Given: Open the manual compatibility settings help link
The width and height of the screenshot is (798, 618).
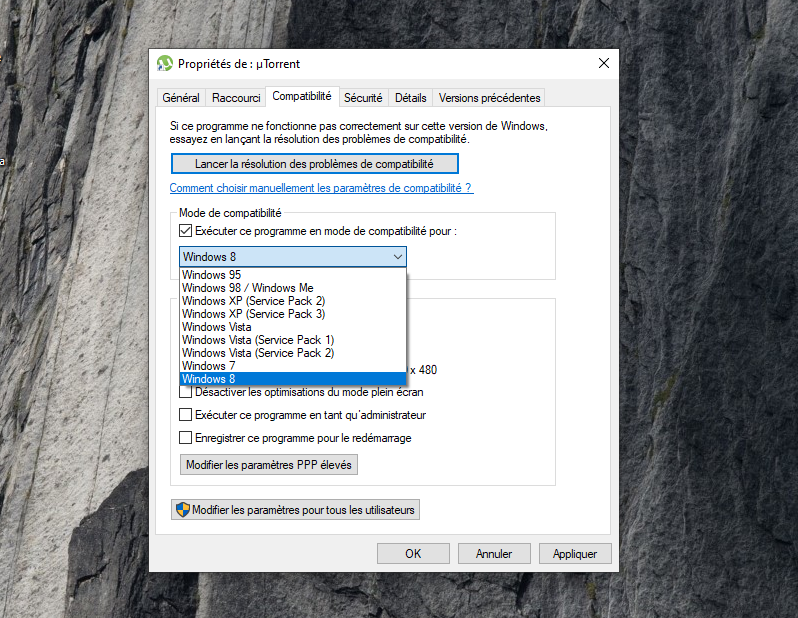Looking at the screenshot, I should coord(321,188).
